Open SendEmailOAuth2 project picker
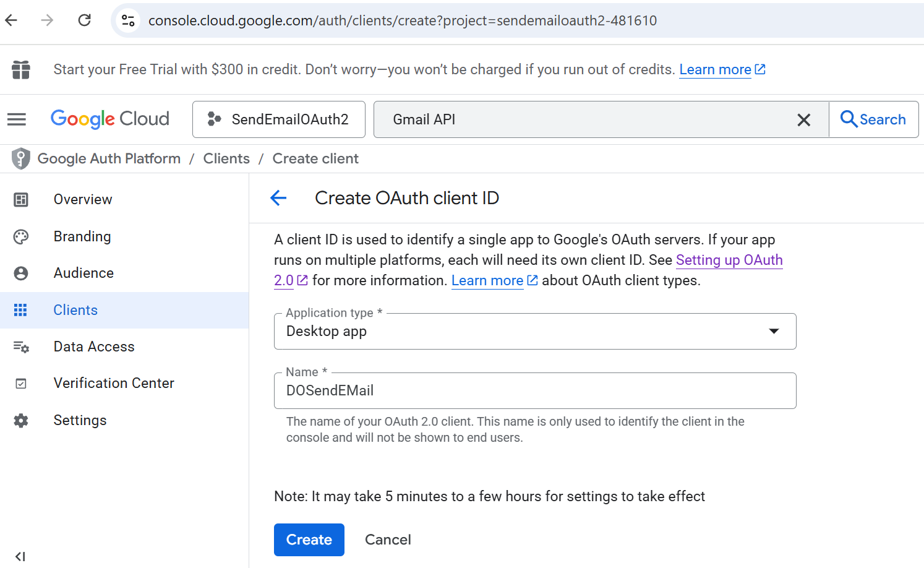 pos(278,119)
